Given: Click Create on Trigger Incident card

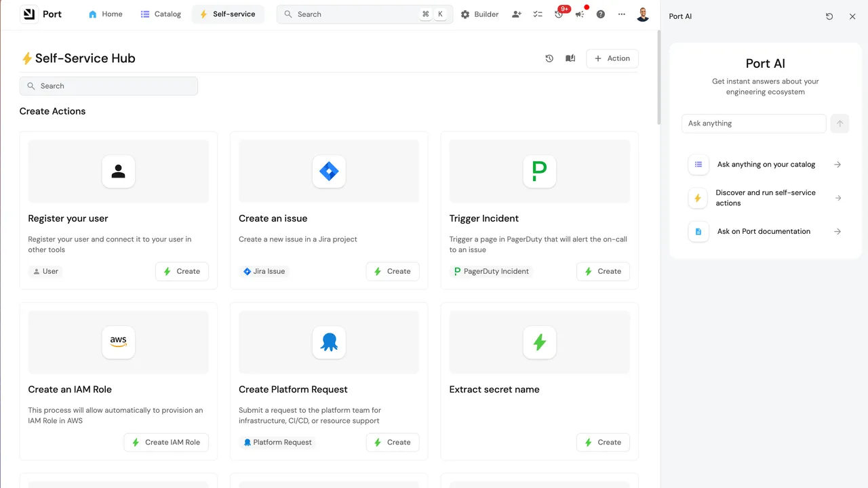Looking at the screenshot, I should 604,271.
